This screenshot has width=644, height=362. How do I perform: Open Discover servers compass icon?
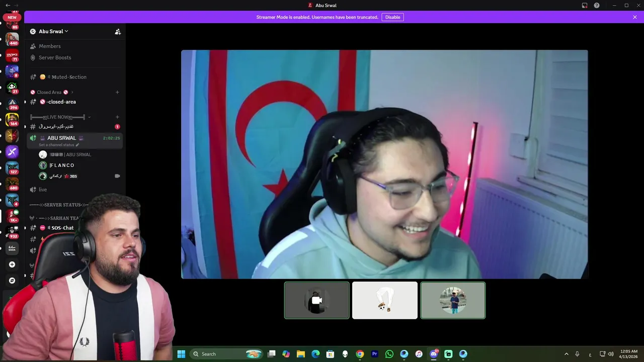(x=12, y=281)
